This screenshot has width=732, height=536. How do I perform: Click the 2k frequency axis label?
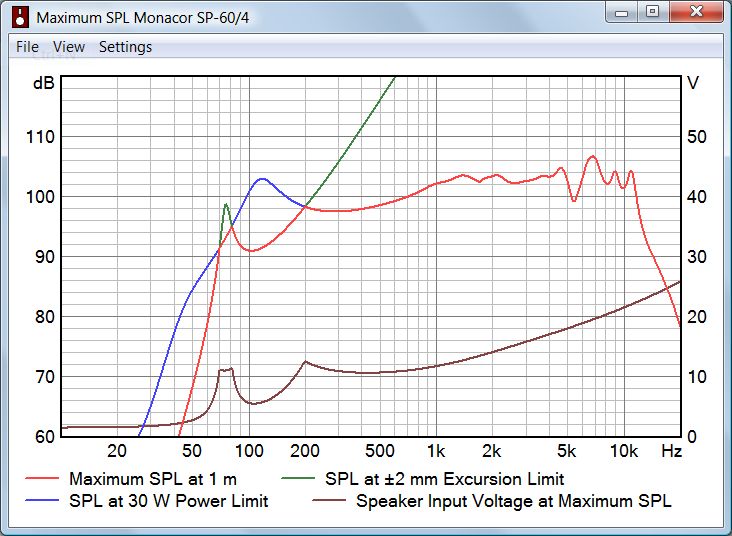click(x=492, y=451)
